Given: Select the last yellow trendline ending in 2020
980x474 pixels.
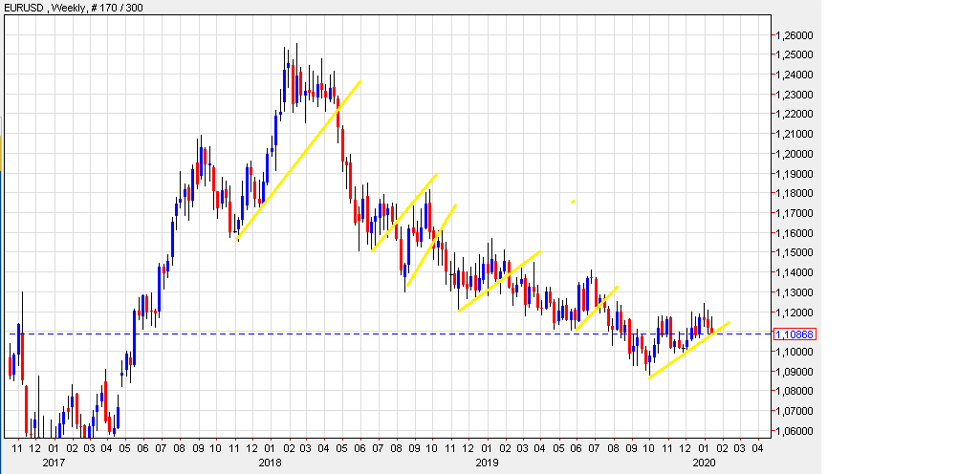Looking at the screenshot, I should (x=688, y=351).
